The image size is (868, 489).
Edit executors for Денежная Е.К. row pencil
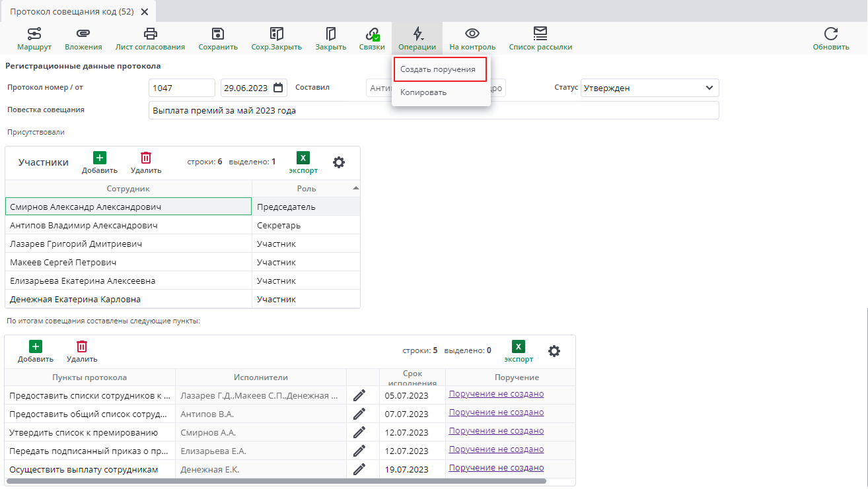359,469
